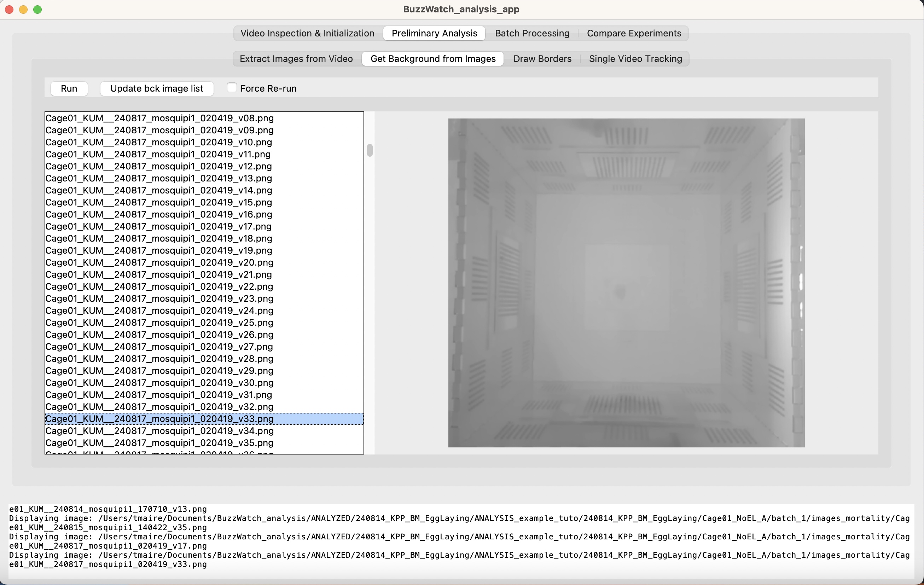The image size is (924, 585).
Task: Select file ending in v11.png
Action: point(204,154)
